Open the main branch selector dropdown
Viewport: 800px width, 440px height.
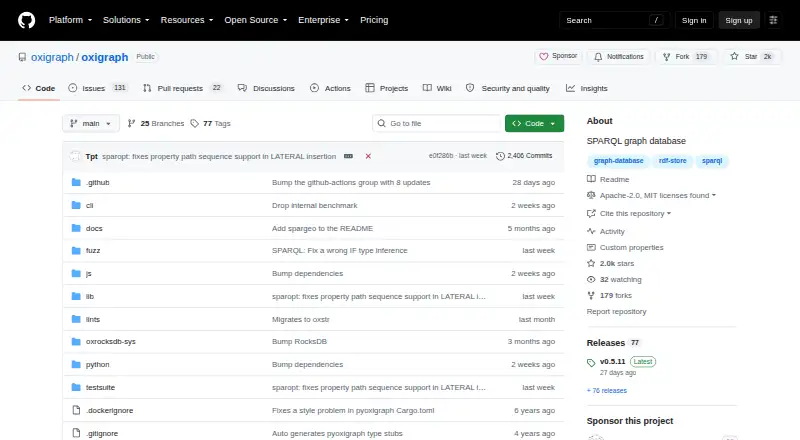coord(91,124)
